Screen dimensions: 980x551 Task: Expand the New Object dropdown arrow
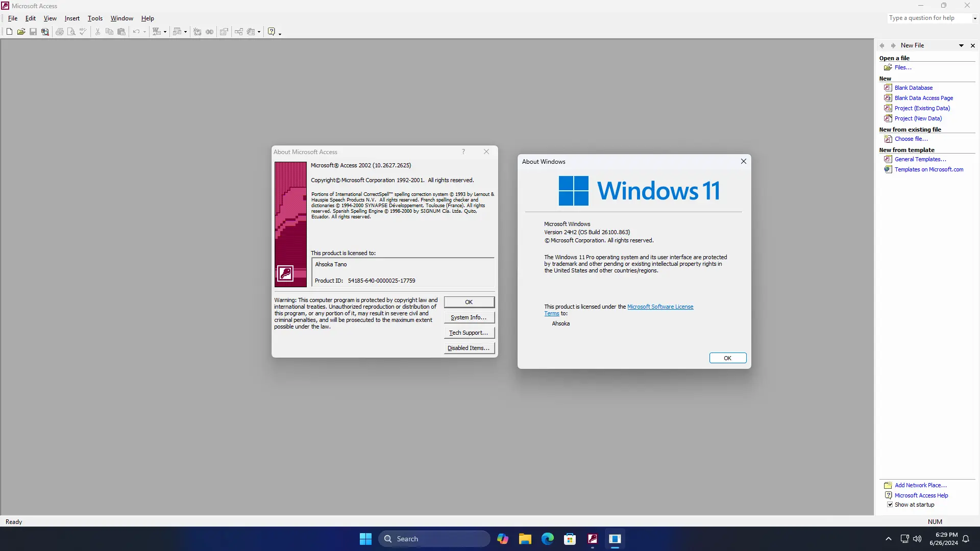(259, 32)
